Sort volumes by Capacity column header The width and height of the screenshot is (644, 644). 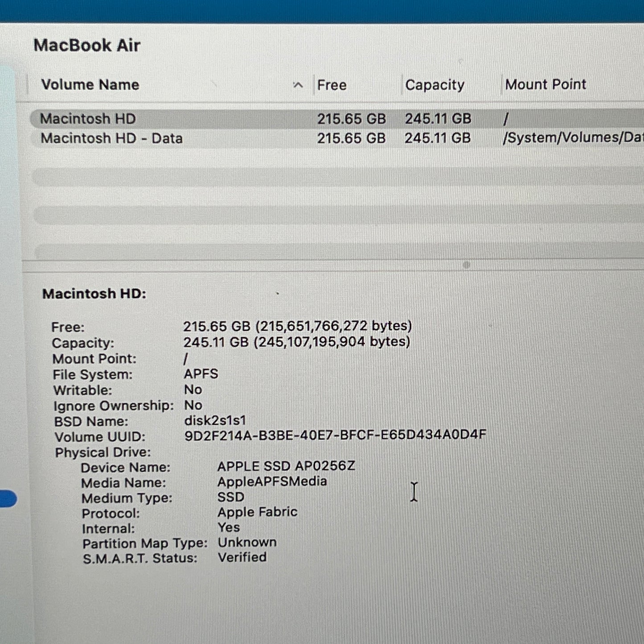coord(435,85)
